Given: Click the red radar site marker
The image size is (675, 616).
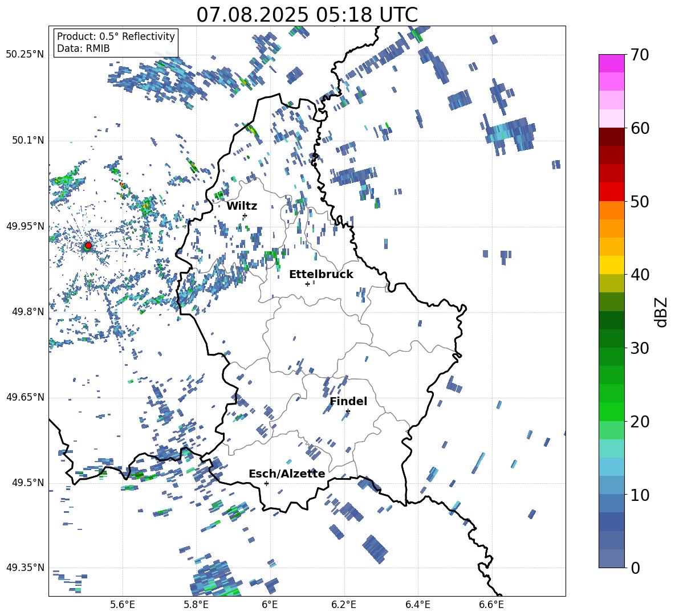Looking at the screenshot, I should (x=88, y=245).
